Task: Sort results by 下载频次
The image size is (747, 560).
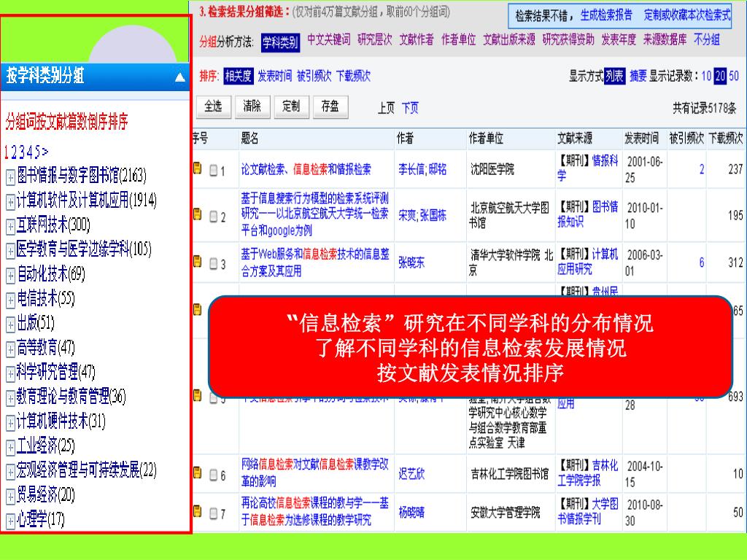Action: point(353,76)
